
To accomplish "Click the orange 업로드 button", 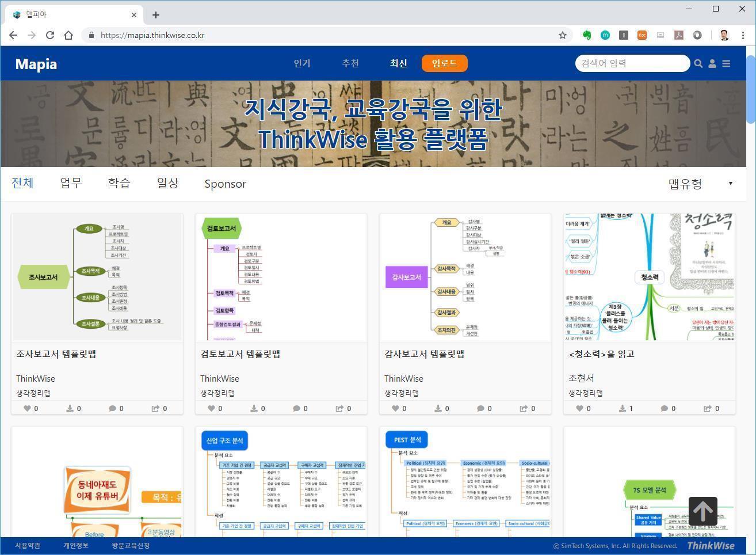I will 445,63.
